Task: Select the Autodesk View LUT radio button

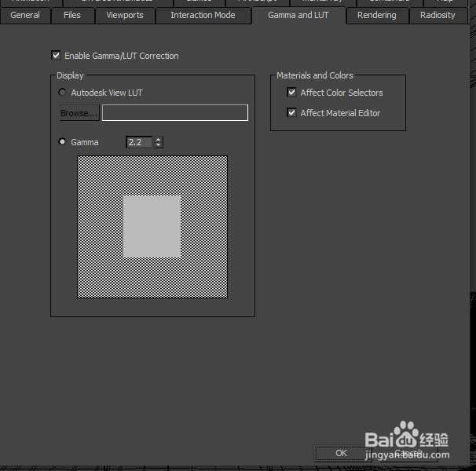Action: coord(62,93)
